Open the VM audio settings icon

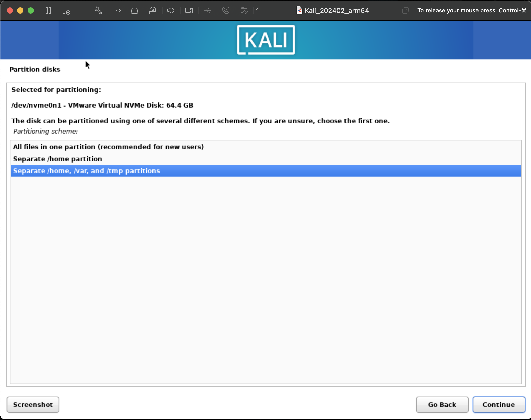171,10
